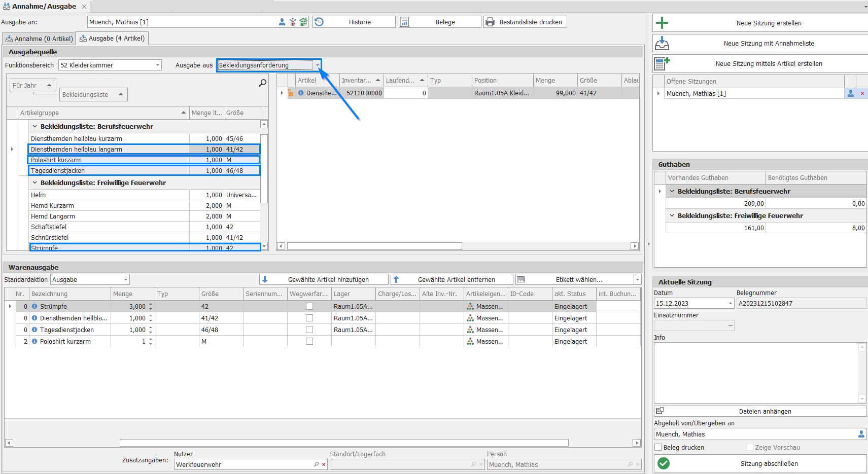Click Gewählte Artikel hinzufügen button

point(324,279)
